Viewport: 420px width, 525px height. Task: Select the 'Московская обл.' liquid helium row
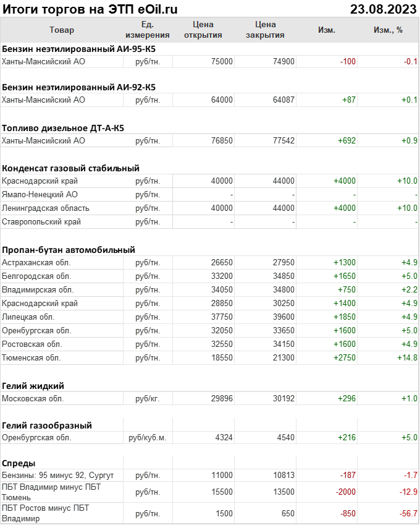(33, 399)
